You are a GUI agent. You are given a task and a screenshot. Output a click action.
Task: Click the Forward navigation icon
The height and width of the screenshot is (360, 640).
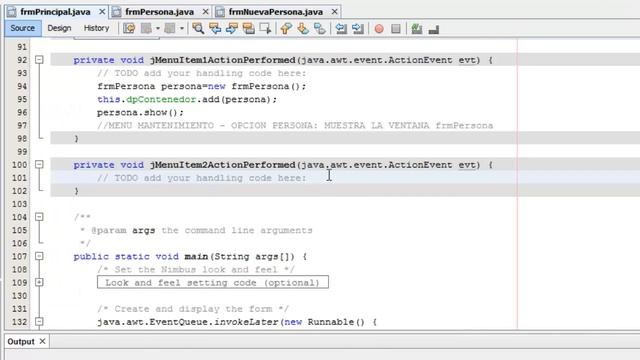coord(170,28)
